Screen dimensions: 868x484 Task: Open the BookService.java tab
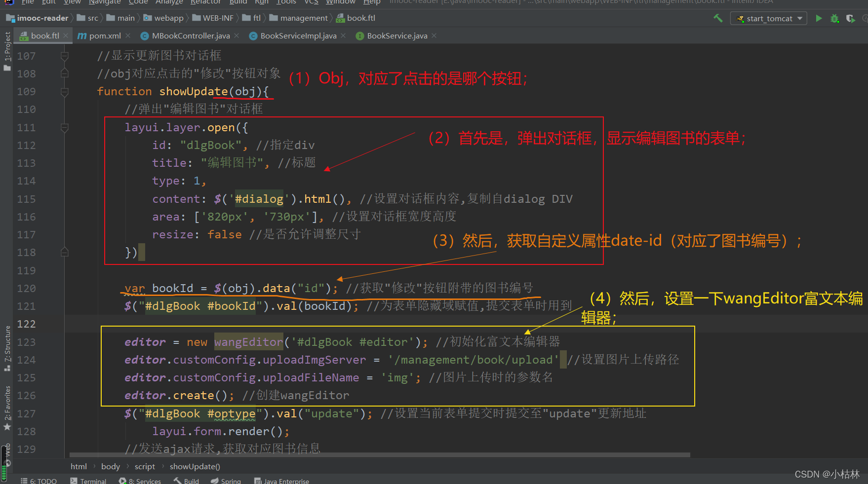click(397, 36)
